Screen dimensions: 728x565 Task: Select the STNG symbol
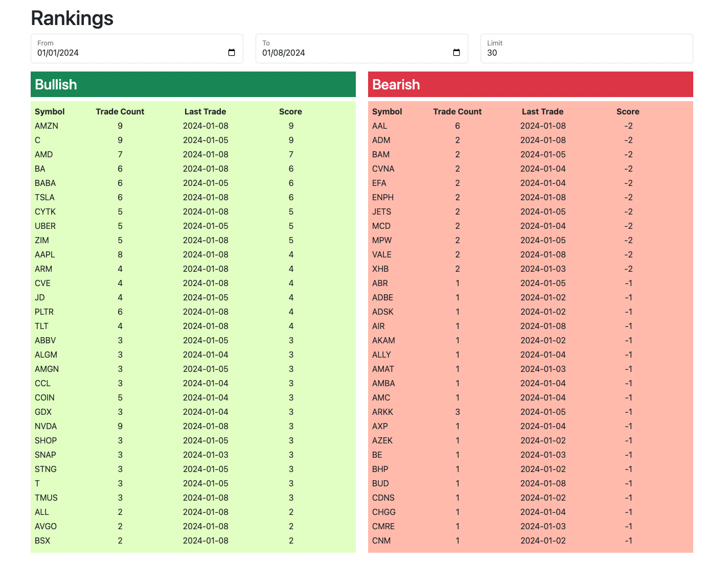(45, 469)
